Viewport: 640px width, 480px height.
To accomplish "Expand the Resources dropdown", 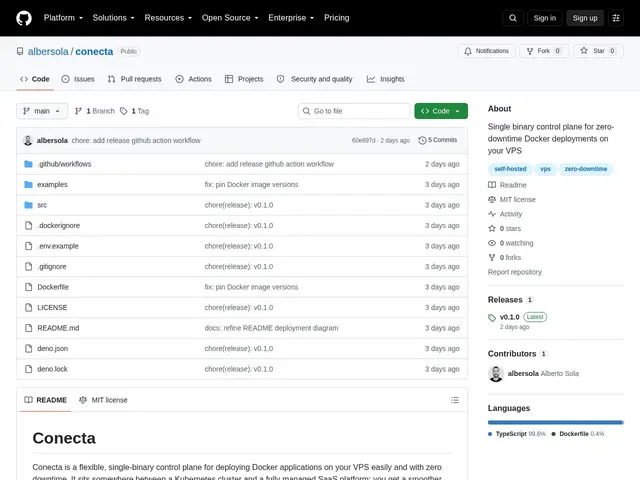I will [x=168, y=18].
